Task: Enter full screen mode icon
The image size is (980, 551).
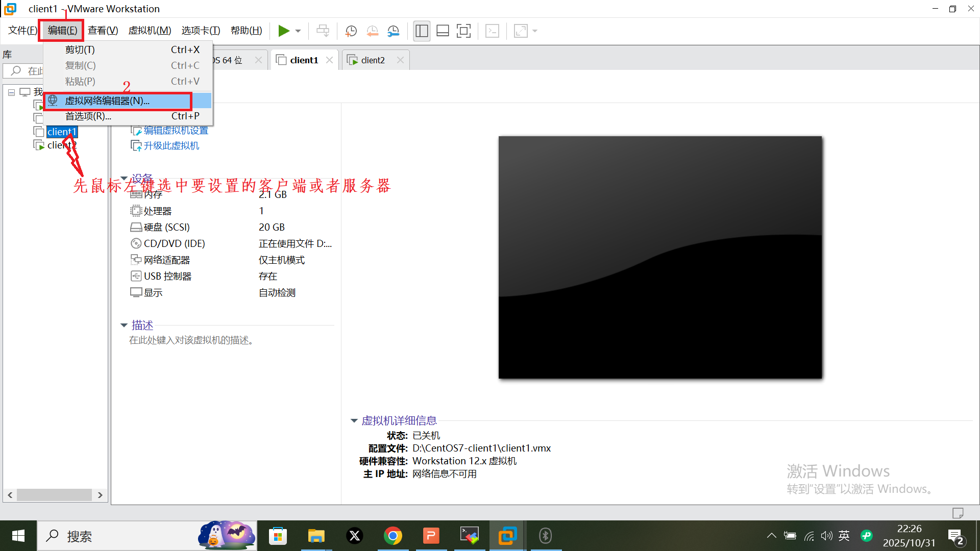Action: (x=463, y=31)
